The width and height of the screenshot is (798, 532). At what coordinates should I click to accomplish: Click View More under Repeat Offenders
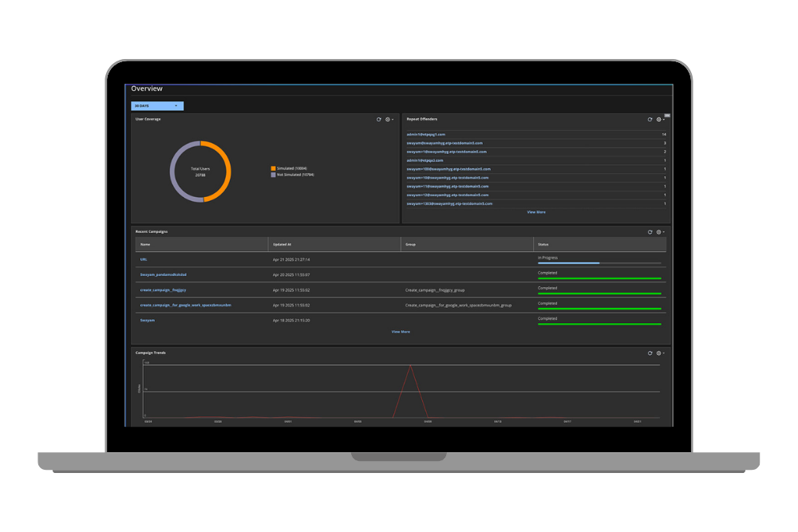point(536,212)
